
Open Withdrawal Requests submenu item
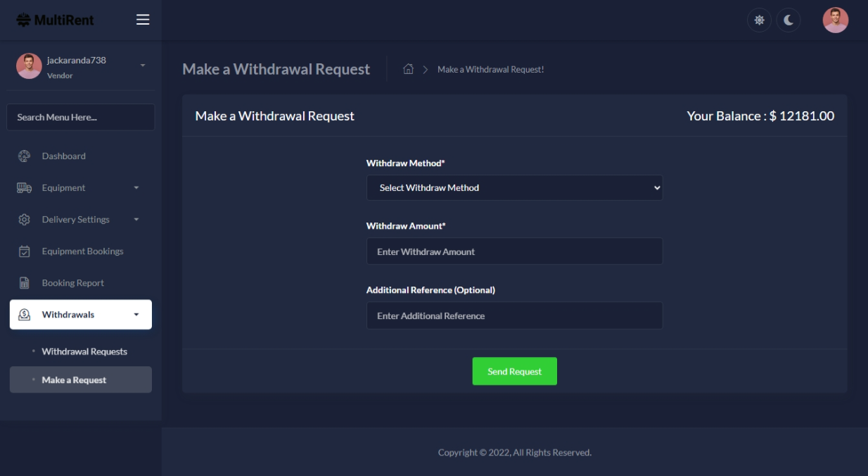click(x=84, y=351)
